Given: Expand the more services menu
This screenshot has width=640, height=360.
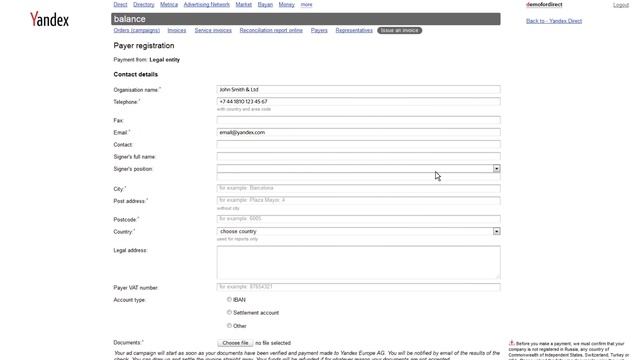Looking at the screenshot, I should tap(307, 4).
